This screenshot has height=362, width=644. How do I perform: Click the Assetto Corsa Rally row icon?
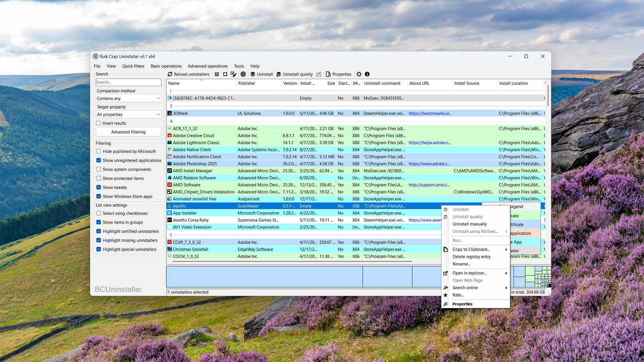pos(170,220)
